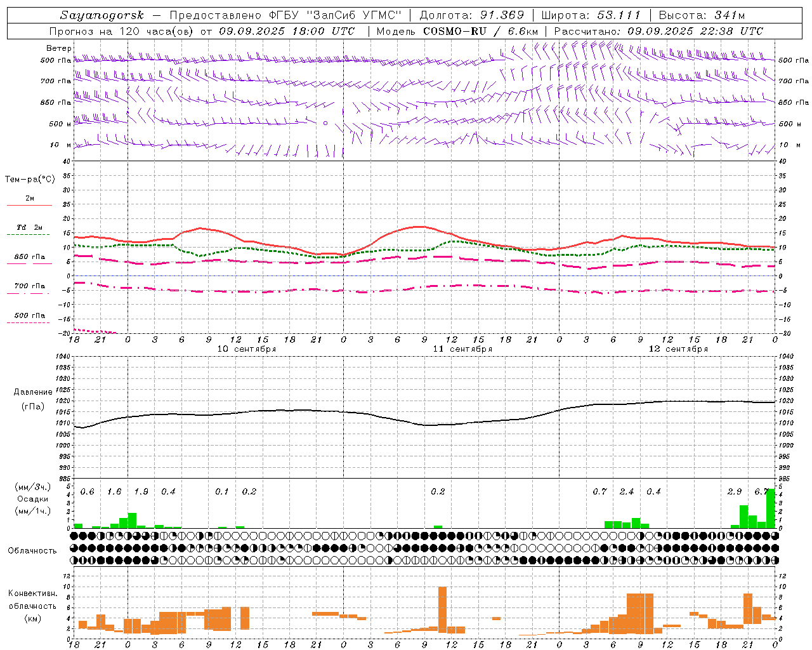Click the Осадки precipitation label
The height and width of the screenshot is (650, 812).
33,499
